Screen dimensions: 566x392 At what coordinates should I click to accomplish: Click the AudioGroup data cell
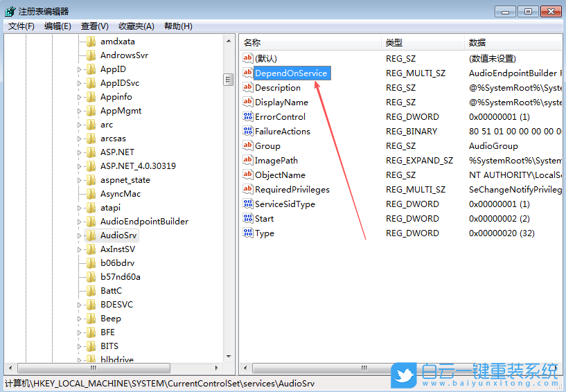coord(493,146)
